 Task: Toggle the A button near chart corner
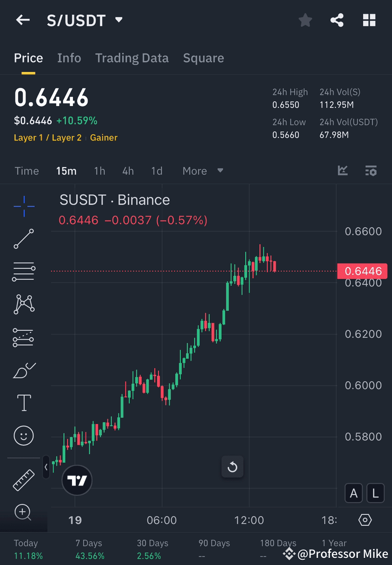coord(354,493)
